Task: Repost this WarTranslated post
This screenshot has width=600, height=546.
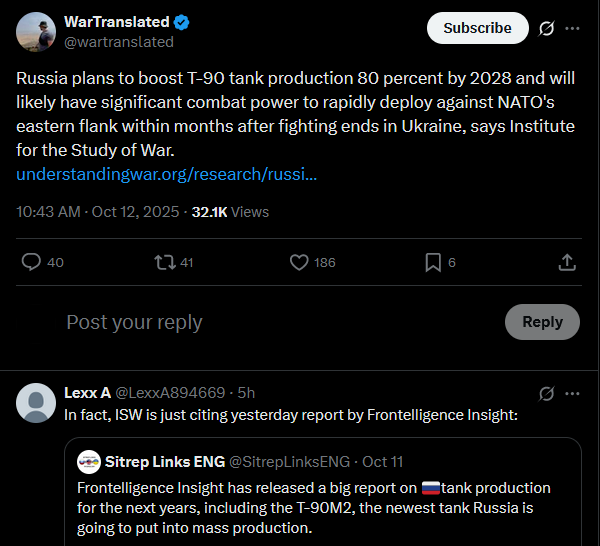Action: (x=163, y=262)
